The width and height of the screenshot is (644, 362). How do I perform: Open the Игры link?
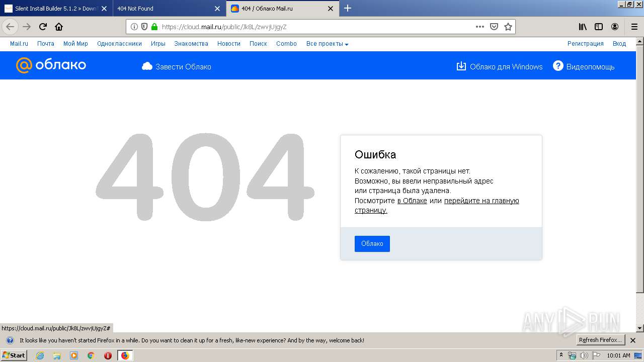158,44
